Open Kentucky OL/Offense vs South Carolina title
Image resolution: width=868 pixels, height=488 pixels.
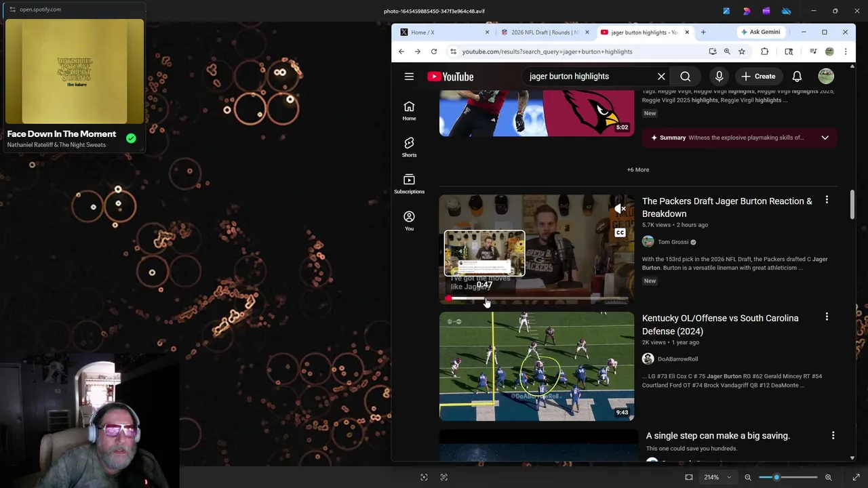pos(720,325)
